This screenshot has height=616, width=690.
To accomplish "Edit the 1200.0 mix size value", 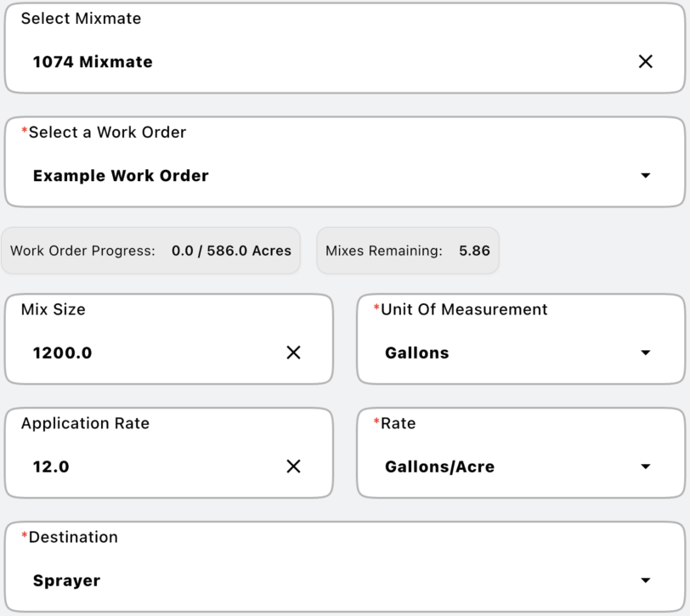I will (62, 353).
